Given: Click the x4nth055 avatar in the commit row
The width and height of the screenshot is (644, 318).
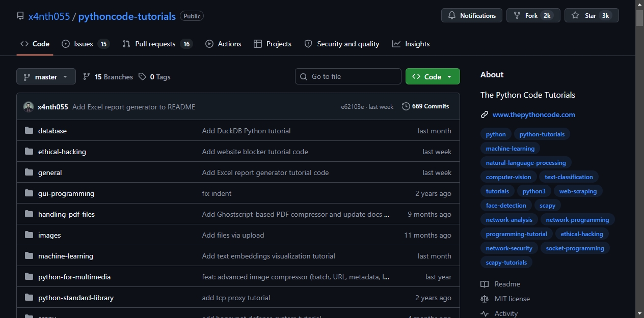Looking at the screenshot, I should tap(29, 107).
